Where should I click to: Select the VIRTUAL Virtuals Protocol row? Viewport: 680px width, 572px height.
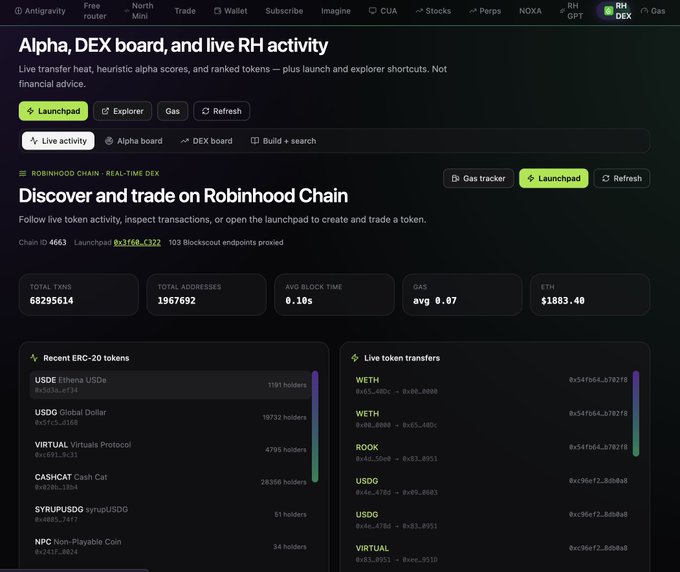pyautogui.click(x=170, y=449)
